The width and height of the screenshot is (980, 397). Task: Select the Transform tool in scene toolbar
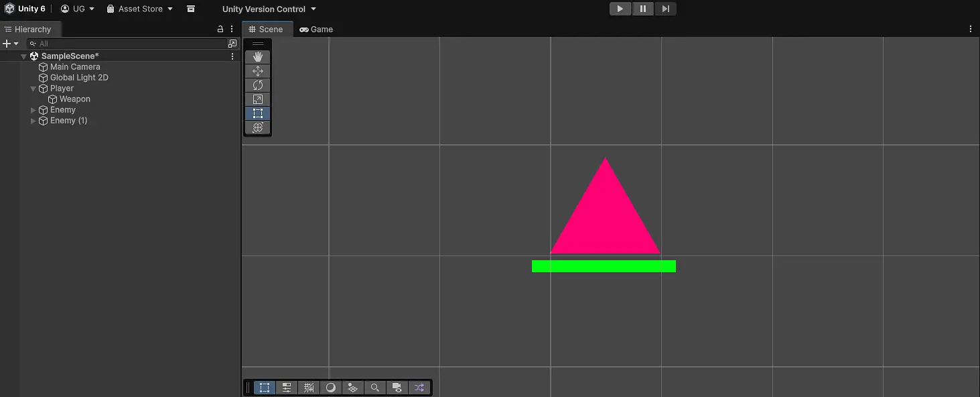257,127
